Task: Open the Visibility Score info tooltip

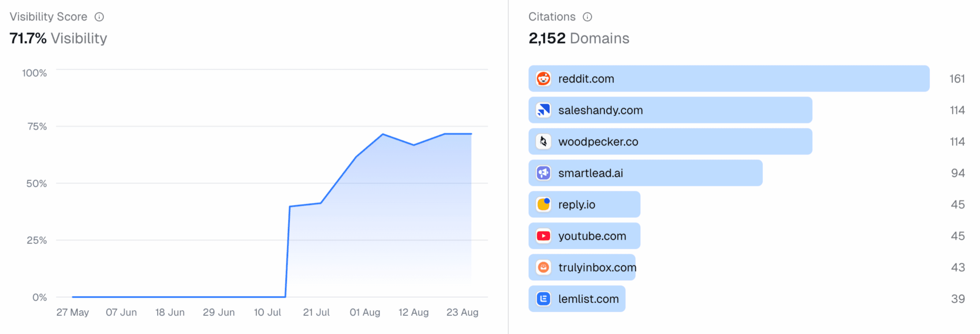Action: [x=100, y=17]
